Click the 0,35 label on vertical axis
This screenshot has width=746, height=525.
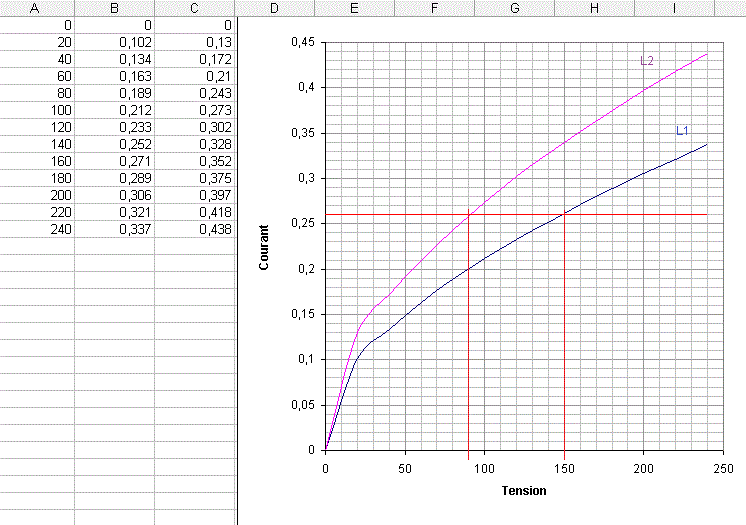pyautogui.click(x=303, y=133)
